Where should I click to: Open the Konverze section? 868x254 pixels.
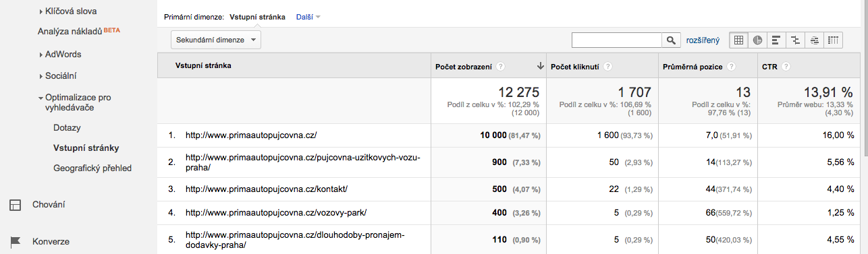51,241
